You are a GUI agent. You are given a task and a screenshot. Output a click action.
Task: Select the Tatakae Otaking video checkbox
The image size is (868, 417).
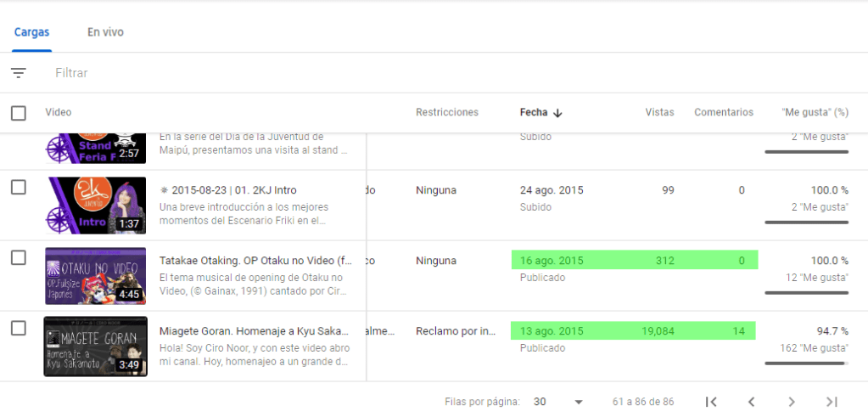point(19,258)
